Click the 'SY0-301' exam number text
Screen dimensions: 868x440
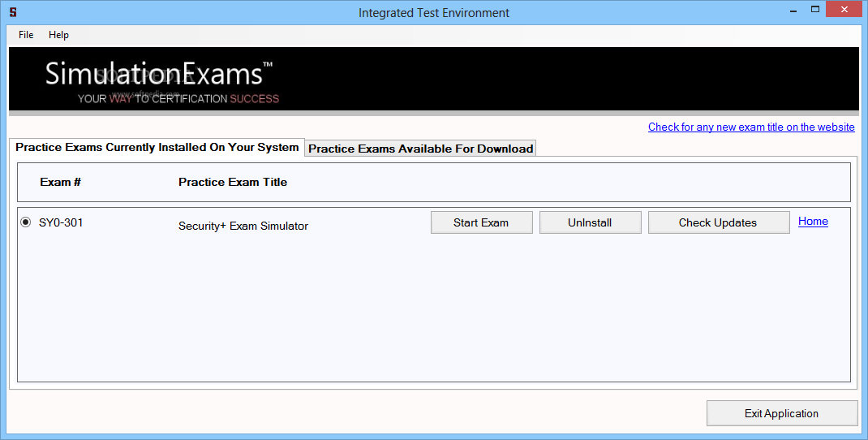tap(61, 222)
